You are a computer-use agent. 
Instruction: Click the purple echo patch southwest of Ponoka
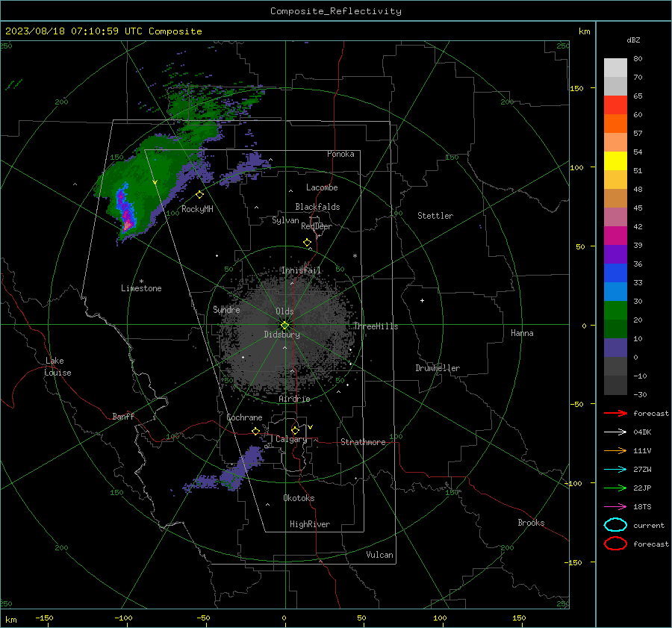(x=246, y=169)
